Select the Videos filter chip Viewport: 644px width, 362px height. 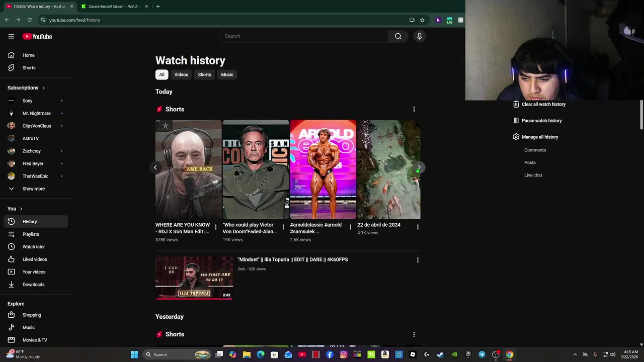[x=181, y=74]
